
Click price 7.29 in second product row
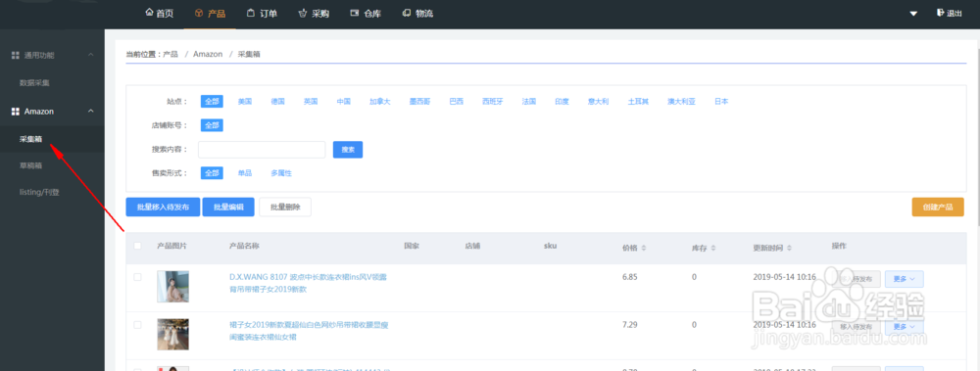pyautogui.click(x=630, y=325)
